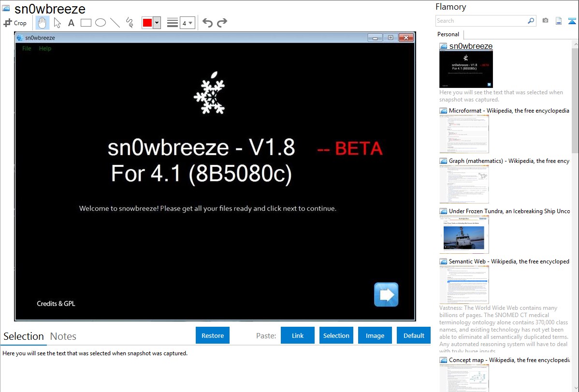Activate the hand pan tool
The image size is (579, 392).
43,23
